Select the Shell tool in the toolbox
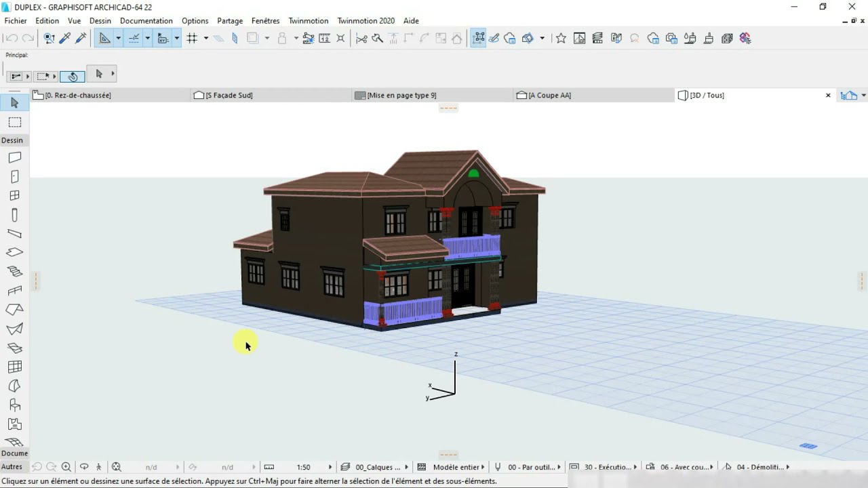868x488 pixels. (14, 329)
